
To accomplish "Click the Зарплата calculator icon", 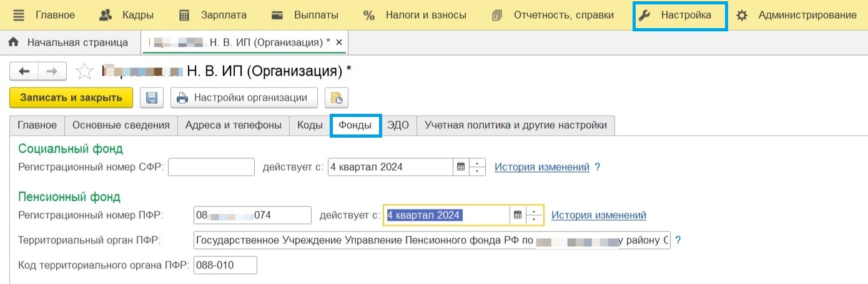I will [184, 15].
